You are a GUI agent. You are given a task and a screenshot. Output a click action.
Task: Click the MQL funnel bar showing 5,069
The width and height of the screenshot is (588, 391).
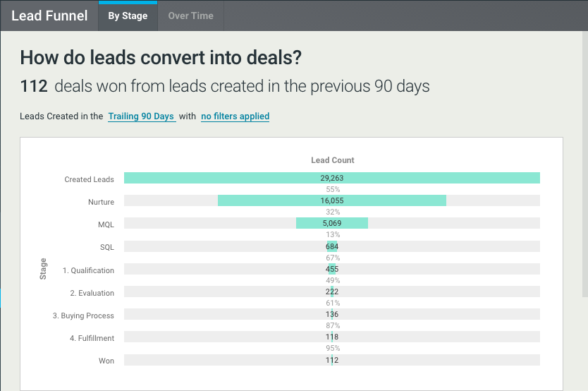pos(332,224)
